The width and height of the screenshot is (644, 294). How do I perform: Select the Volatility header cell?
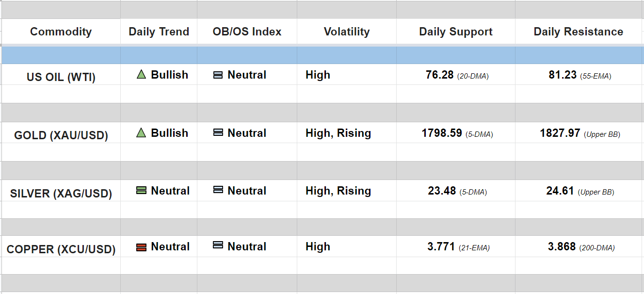[346, 32]
